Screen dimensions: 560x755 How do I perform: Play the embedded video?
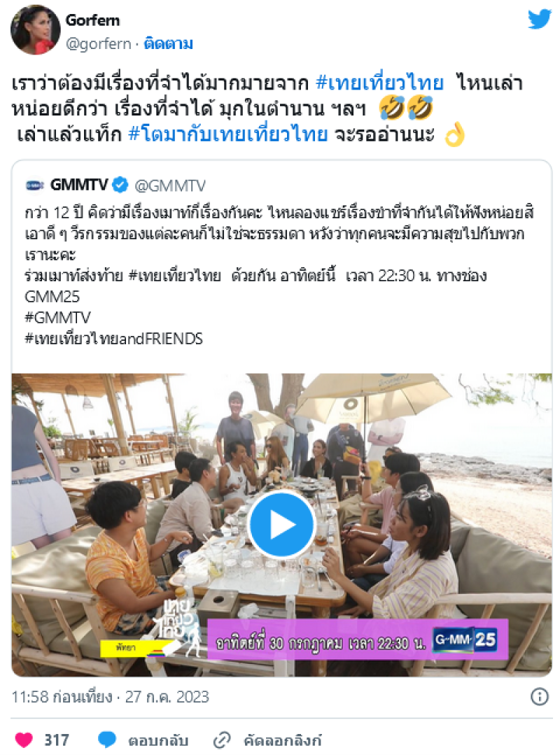click(x=281, y=524)
